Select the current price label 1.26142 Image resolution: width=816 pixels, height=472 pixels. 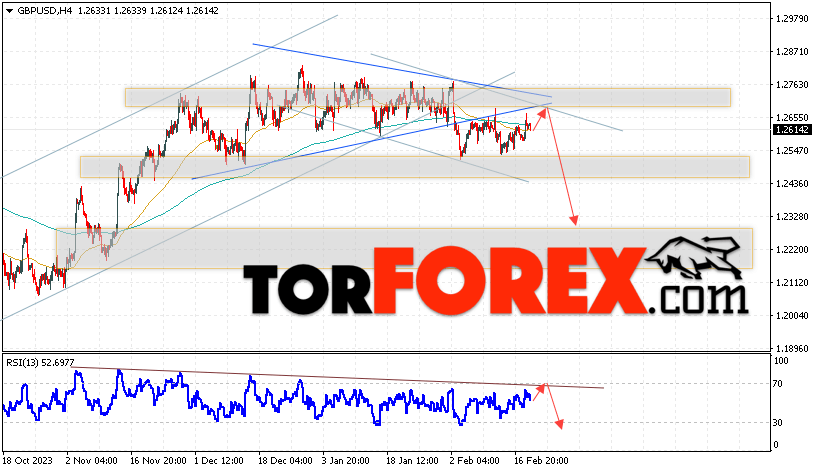tap(792, 130)
